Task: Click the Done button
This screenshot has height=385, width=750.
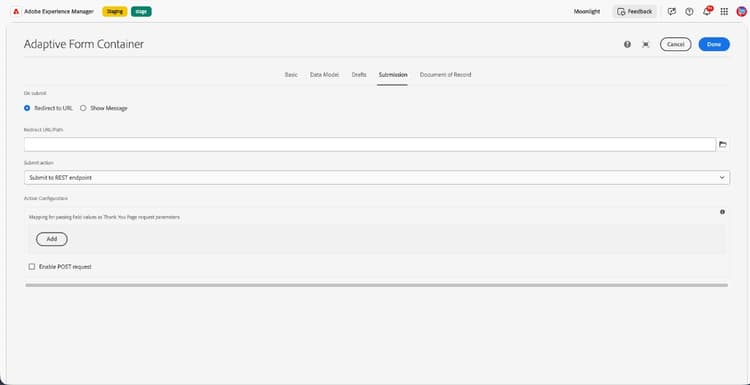Action: [x=714, y=44]
